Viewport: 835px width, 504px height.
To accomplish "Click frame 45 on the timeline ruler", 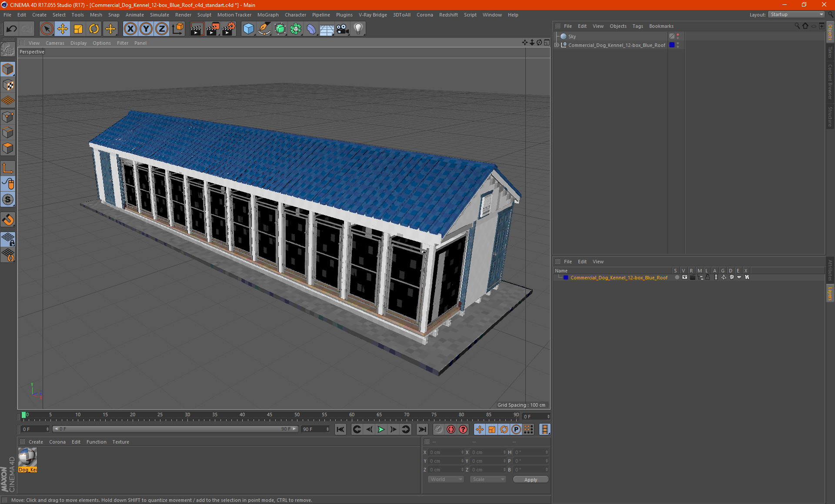I will tap(270, 415).
